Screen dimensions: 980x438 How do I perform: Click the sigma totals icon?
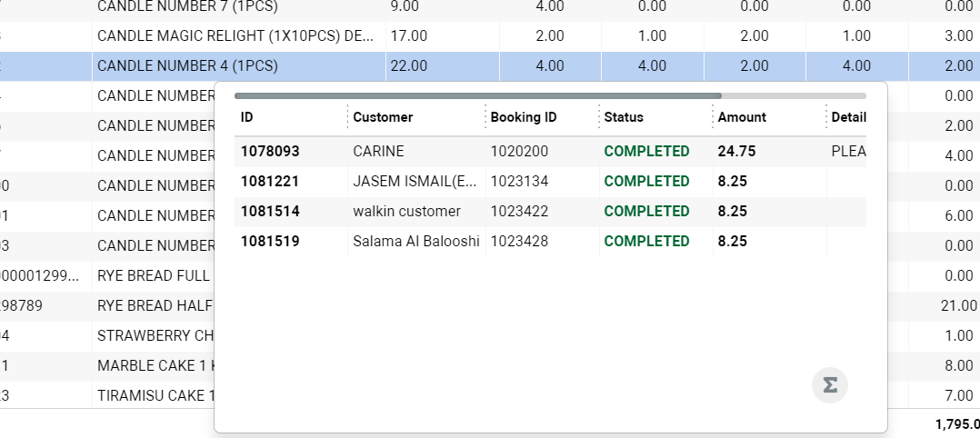tap(829, 385)
